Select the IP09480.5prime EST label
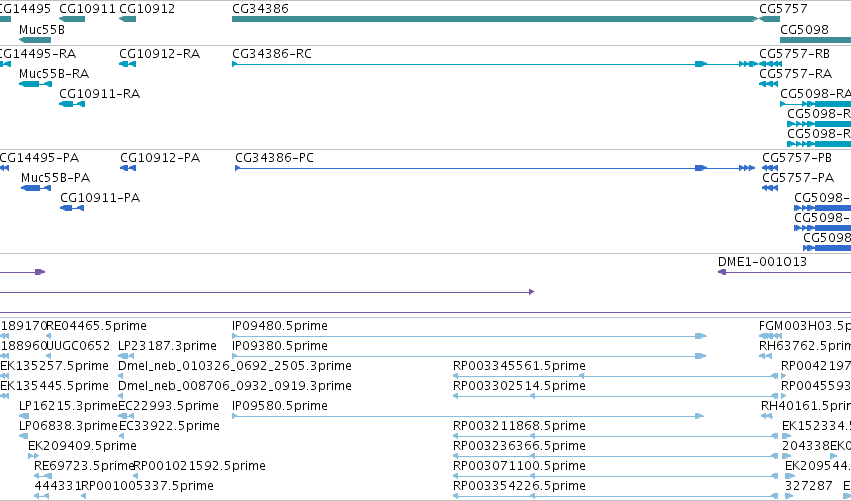The width and height of the screenshot is (851, 501). coord(280,326)
